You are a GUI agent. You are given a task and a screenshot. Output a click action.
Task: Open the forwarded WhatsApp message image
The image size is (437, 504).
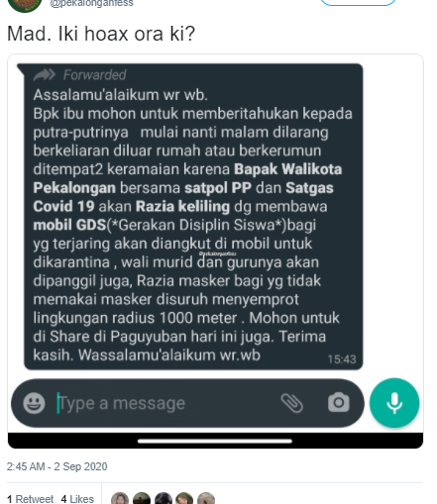click(215, 252)
